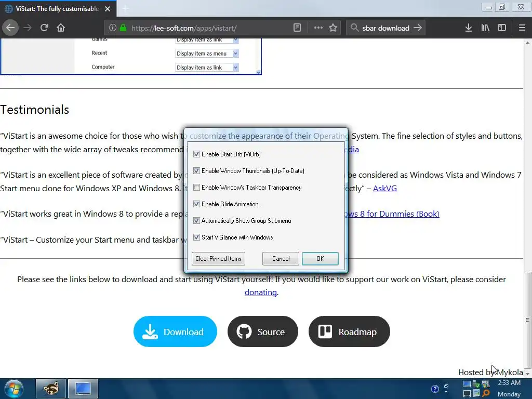The image size is (532, 399).
Task: Click the orange magnifier tray icon
Action: point(486,394)
